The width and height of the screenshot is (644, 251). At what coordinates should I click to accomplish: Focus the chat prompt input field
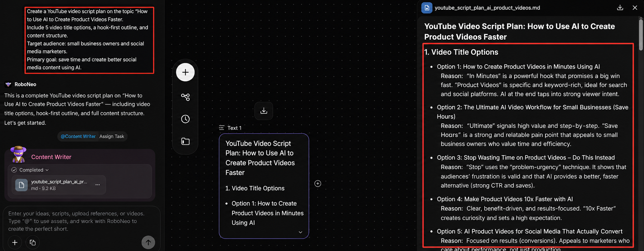(81, 221)
